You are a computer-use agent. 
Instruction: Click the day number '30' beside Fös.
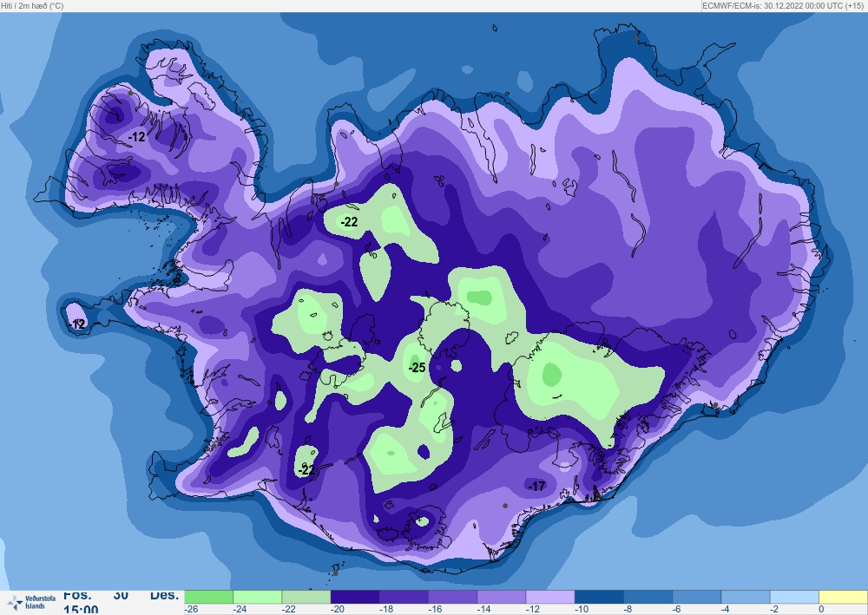121,596
